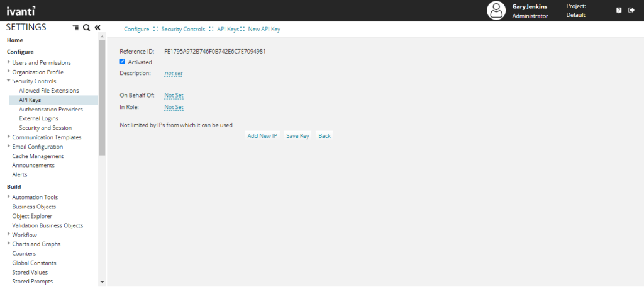Go to API Keys breadcrumb
The height and width of the screenshot is (296, 644).
pos(228,30)
